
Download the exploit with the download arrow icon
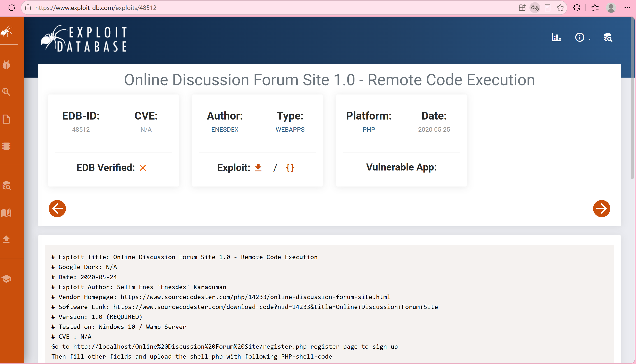[258, 168]
